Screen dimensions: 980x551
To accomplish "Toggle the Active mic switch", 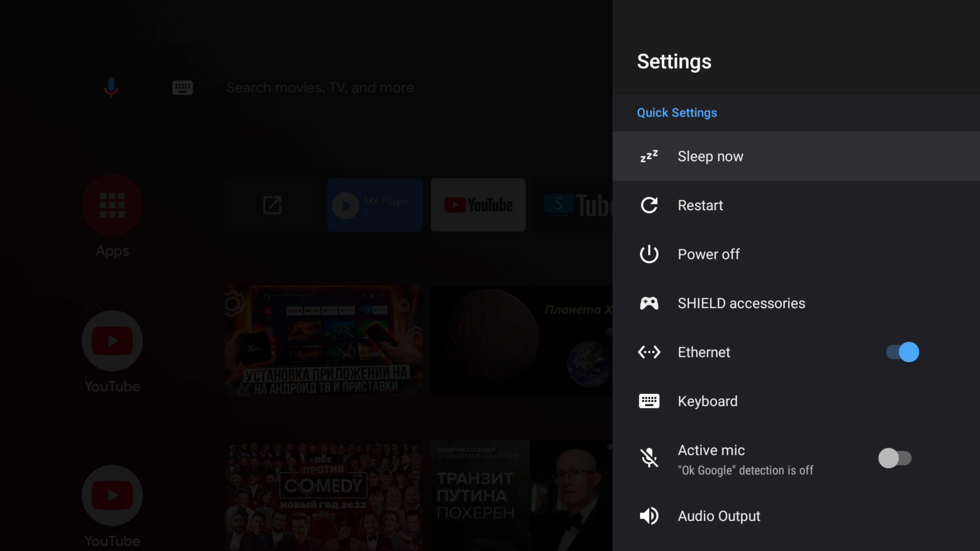I will [895, 458].
